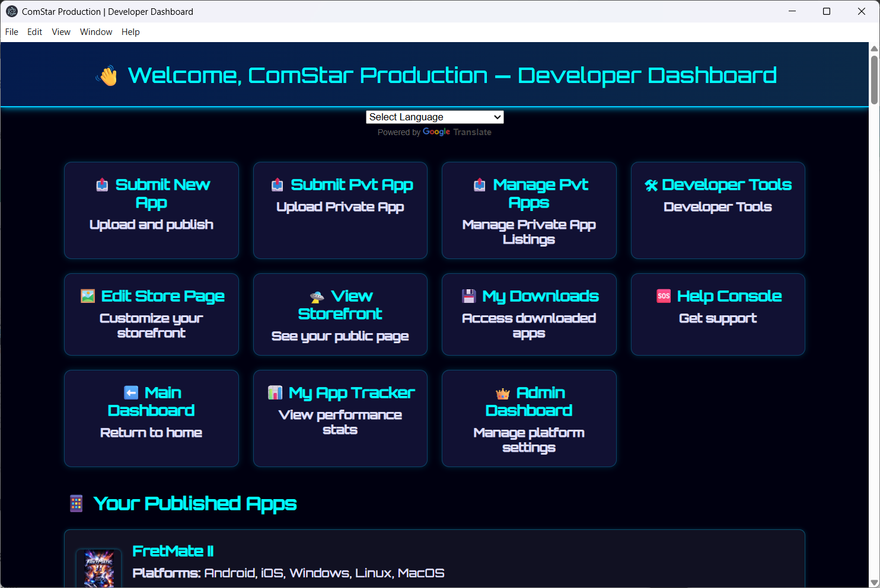Click the My App Tracker bar chart icon
This screenshot has height=588, width=880.
click(275, 392)
